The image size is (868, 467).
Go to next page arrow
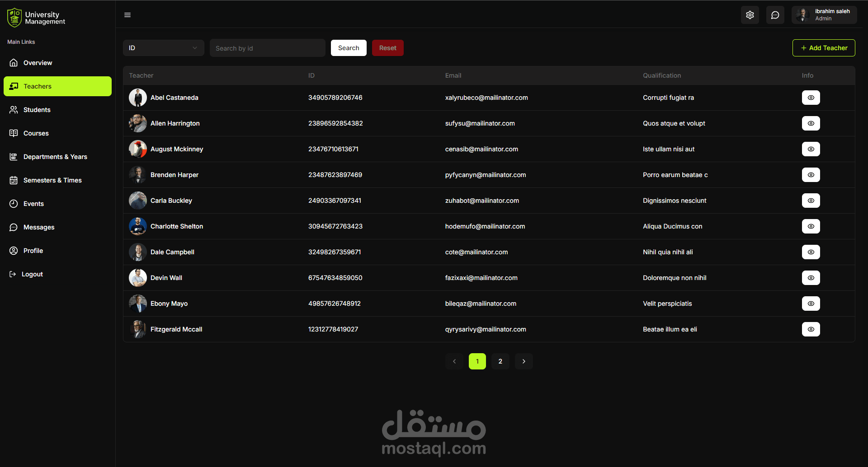[x=524, y=361]
